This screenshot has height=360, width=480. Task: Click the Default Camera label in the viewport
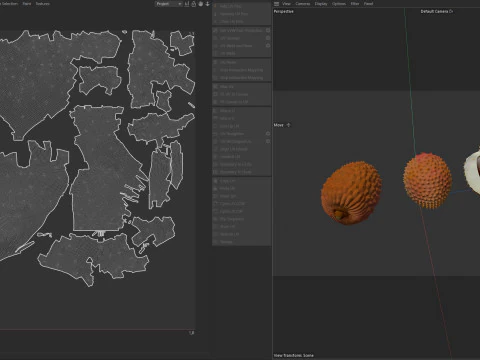coord(437,11)
